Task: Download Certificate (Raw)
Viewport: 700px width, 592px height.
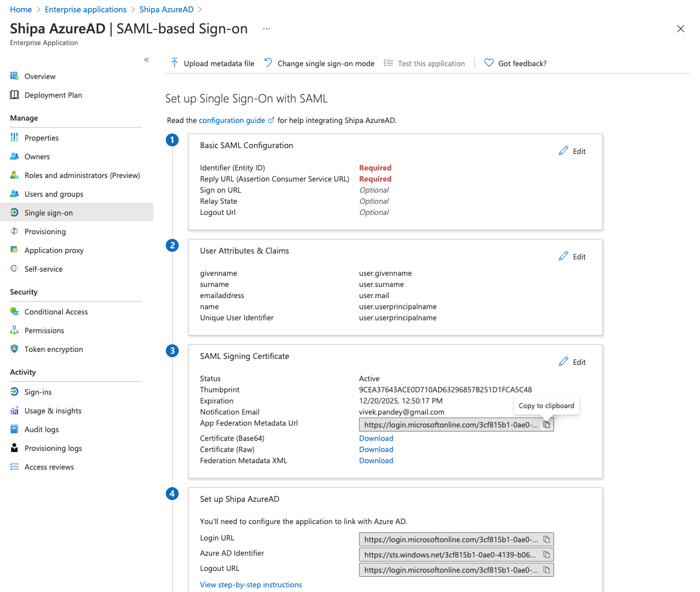Action: click(x=376, y=449)
